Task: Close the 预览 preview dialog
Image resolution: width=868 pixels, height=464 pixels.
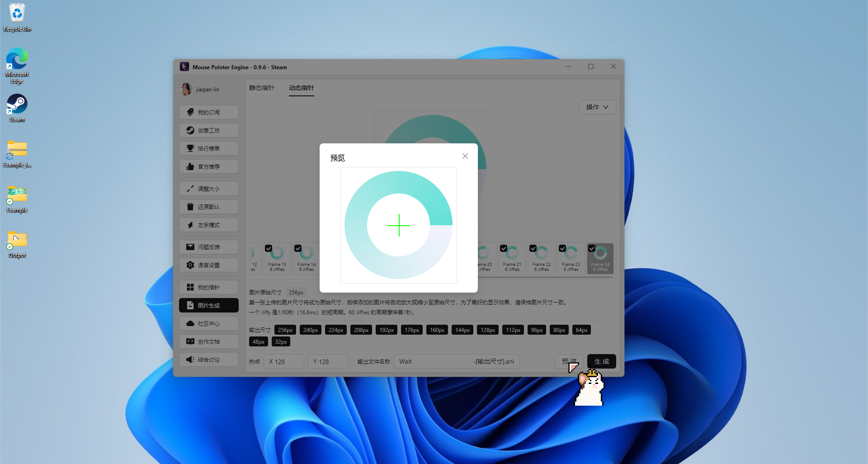Action: tap(465, 156)
